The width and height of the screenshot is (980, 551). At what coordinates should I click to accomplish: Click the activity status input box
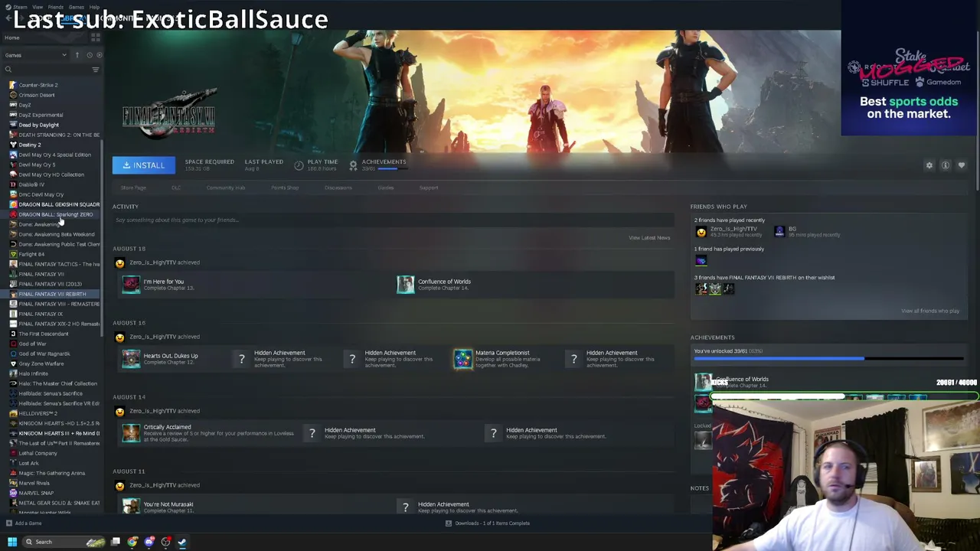point(392,220)
